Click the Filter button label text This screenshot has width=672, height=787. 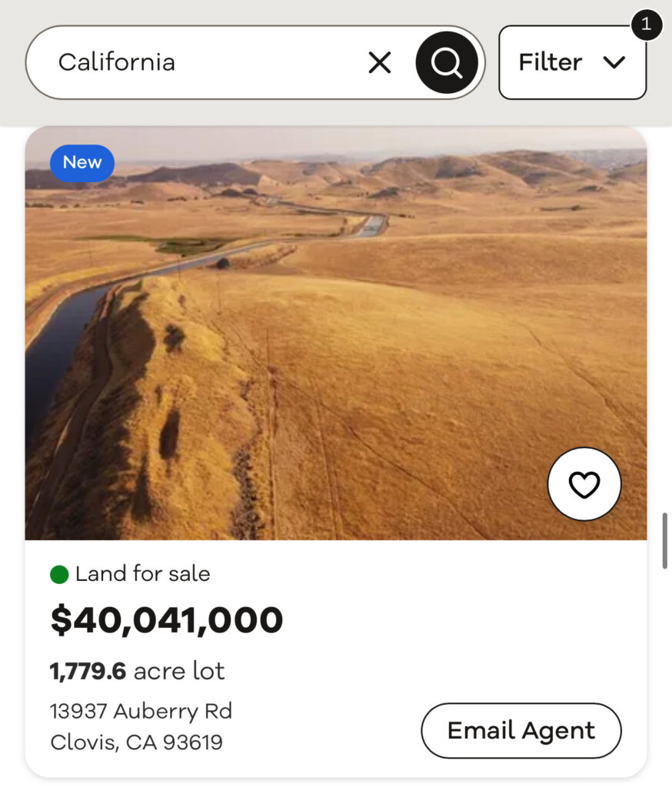(550, 62)
